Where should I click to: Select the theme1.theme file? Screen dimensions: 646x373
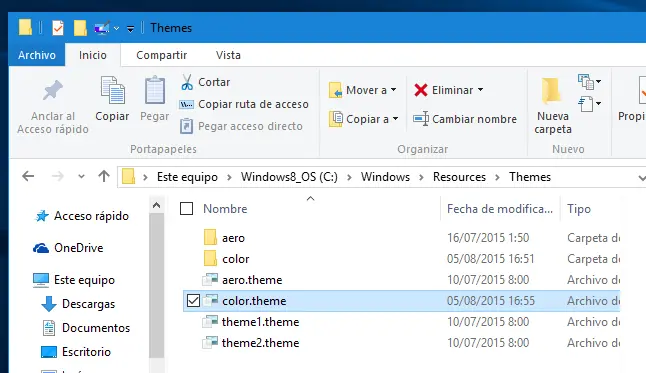pos(260,322)
